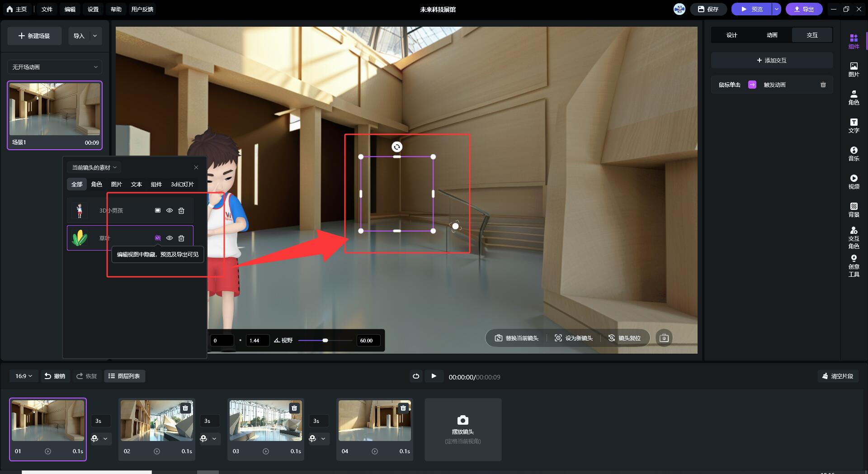868x474 pixels.
Task: Open the 音乐 (Music) sidebar panel
Action: click(x=854, y=154)
